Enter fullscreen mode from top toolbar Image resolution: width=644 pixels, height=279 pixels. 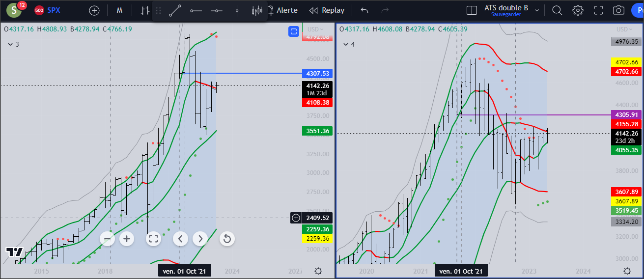[x=598, y=10]
